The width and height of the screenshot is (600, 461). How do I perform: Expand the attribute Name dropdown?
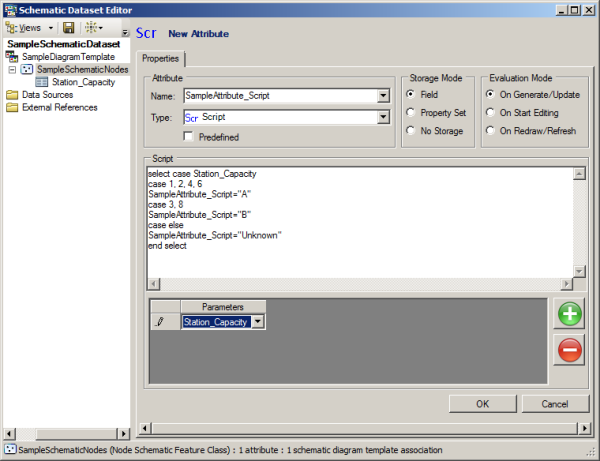(383, 96)
